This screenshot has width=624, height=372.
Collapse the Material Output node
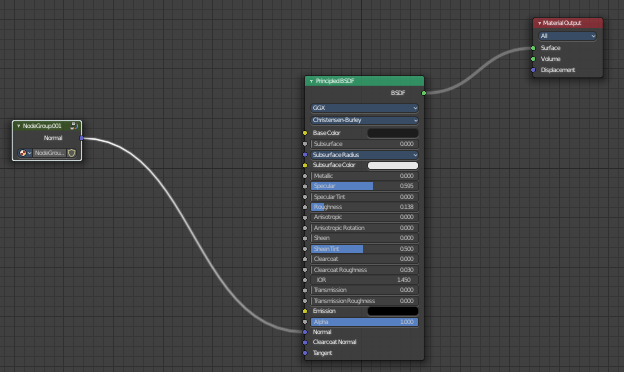(539, 23)
